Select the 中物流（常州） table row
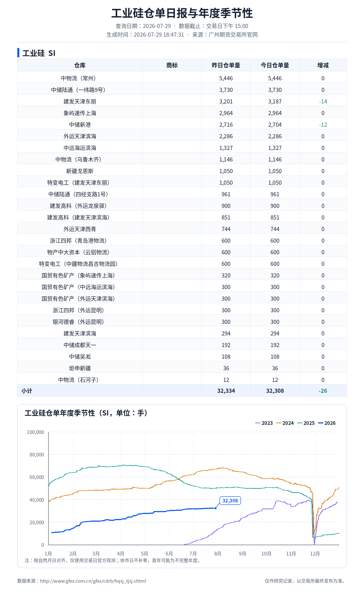Viewport: 364px width, 597px height. [182, 78]
